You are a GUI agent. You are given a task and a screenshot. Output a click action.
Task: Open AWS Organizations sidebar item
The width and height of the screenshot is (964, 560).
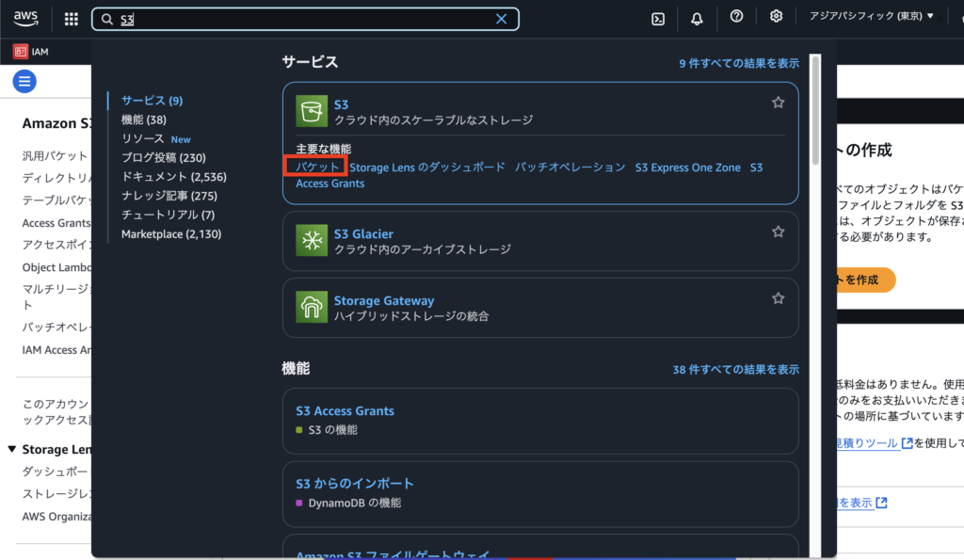pos(56,517)
